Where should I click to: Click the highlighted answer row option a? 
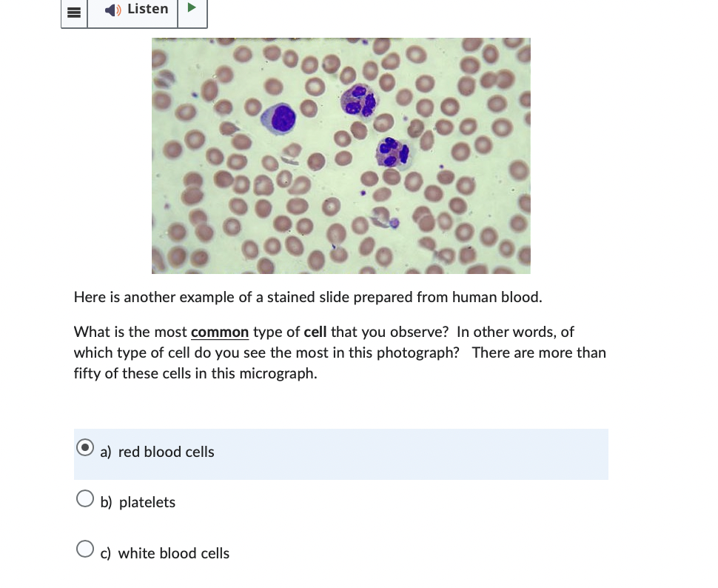pos(340,454)
